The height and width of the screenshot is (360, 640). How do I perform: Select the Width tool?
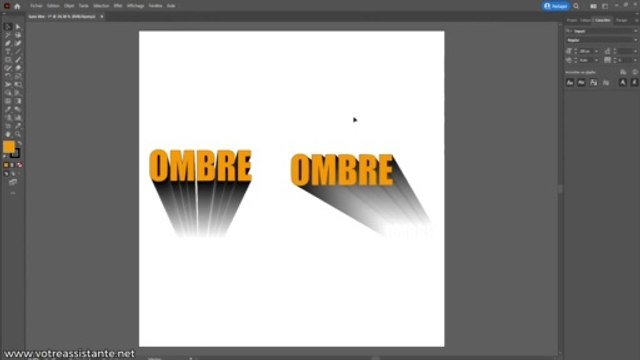8,84
